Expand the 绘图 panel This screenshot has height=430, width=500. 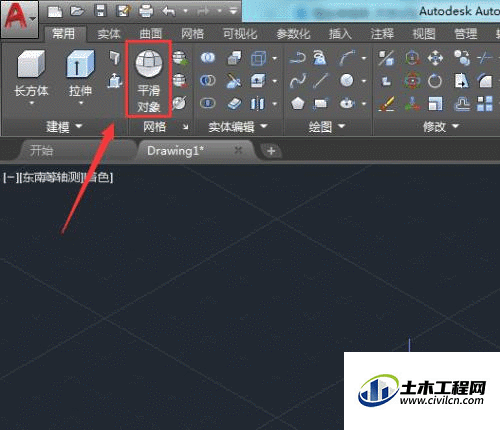click(327, 126)
